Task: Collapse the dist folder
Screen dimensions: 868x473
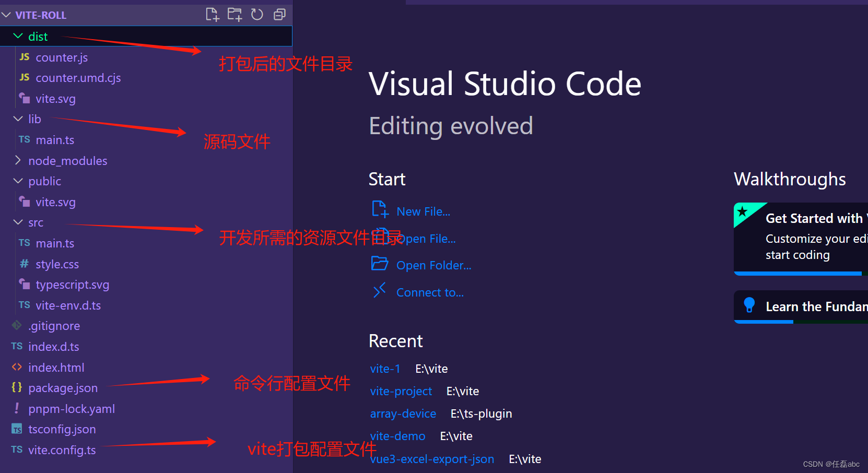Action: click(x=18, y=36)
